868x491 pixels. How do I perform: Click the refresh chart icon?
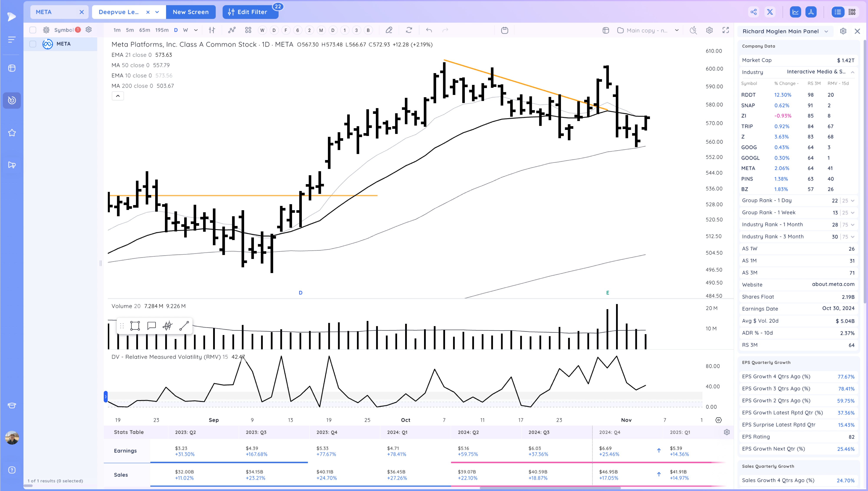point(409,30)
